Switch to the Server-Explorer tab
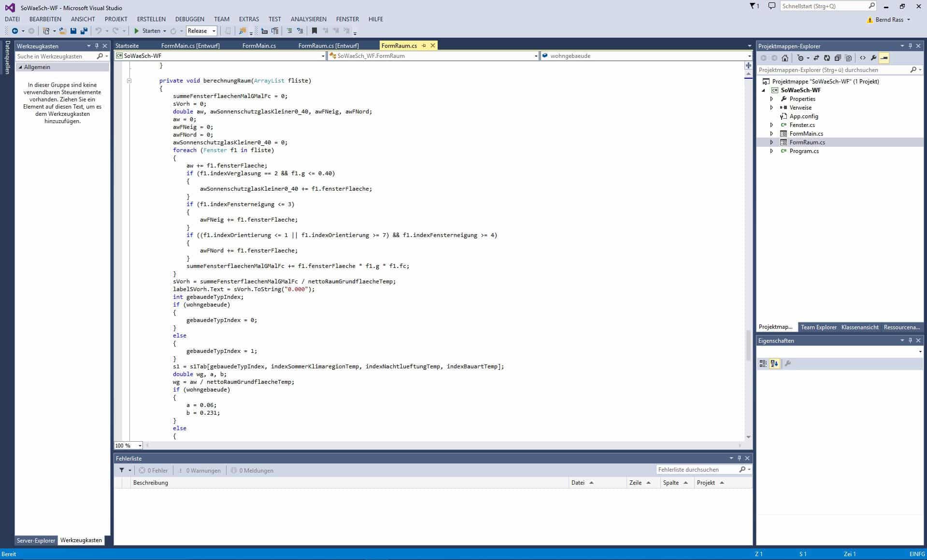The width and height of the screenshot is (927, 560). pyautogui.click(x=36, y=541)
